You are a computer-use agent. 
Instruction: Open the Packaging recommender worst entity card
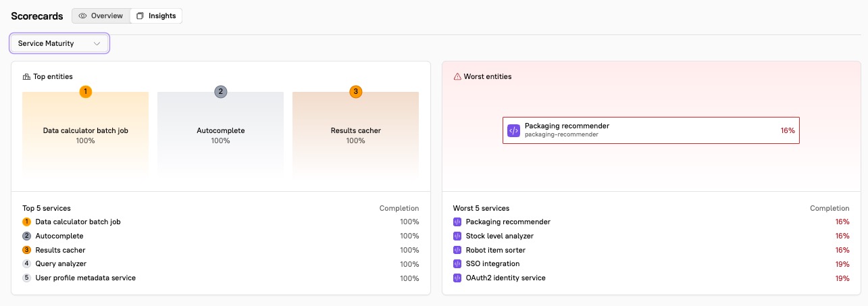point(650,130)
